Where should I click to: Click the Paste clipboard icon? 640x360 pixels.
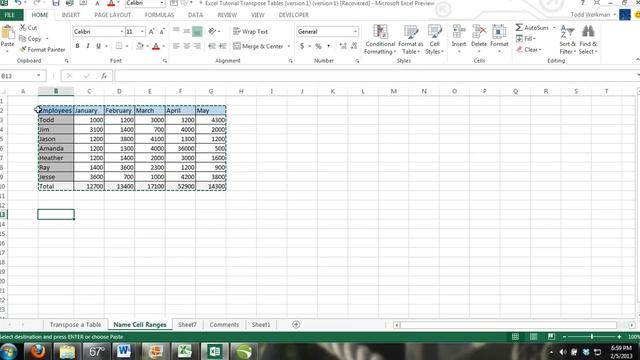point(7,33)
